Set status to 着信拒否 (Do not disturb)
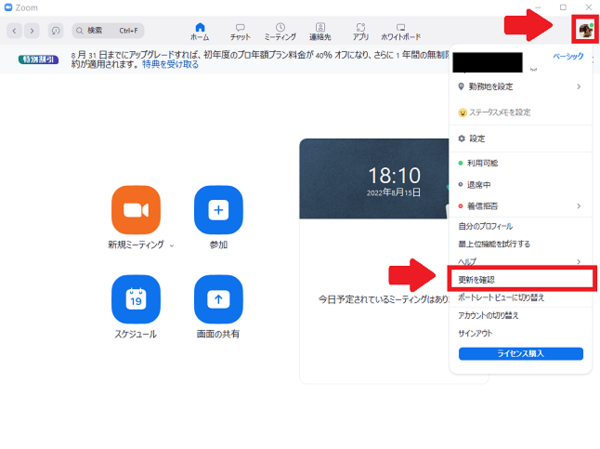Viewport: 600px width, 449px height. tap(484, 206)
